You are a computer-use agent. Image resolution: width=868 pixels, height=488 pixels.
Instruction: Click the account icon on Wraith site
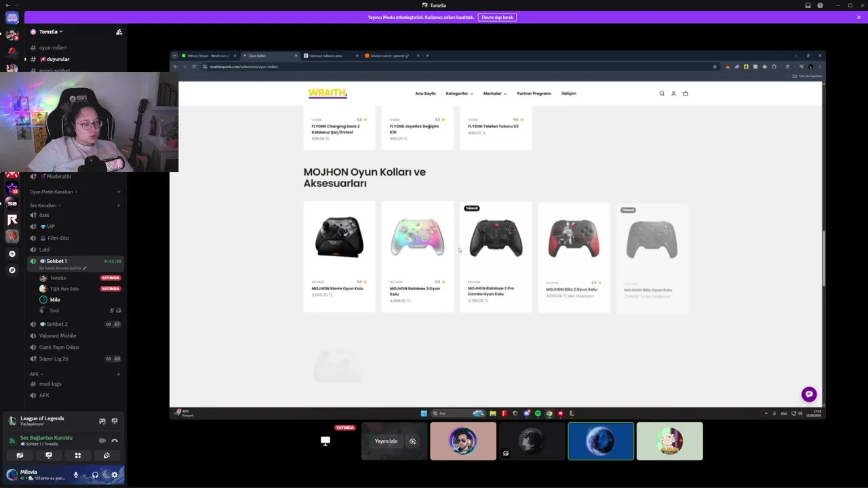673,94
